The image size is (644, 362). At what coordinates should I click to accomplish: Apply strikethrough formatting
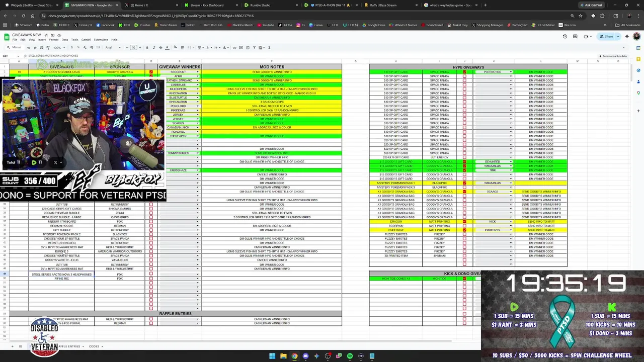click(x=160, y=48)
